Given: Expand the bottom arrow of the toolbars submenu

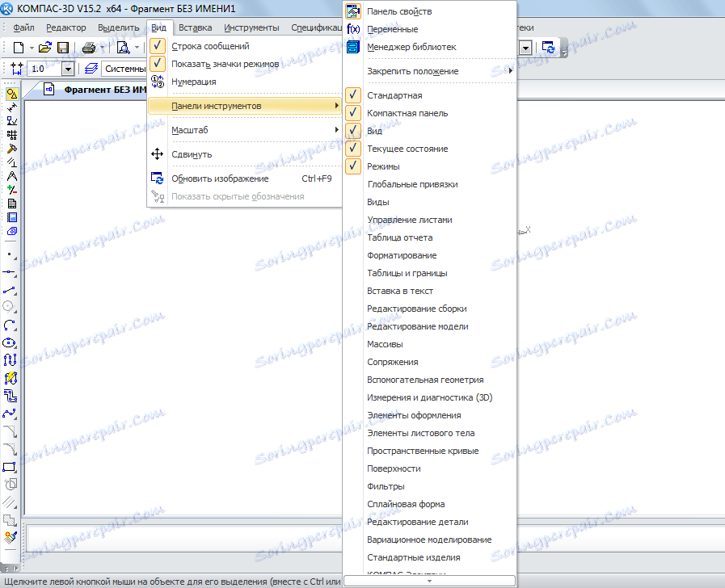Looking at the screenshot, I should (x=429, y=581).
